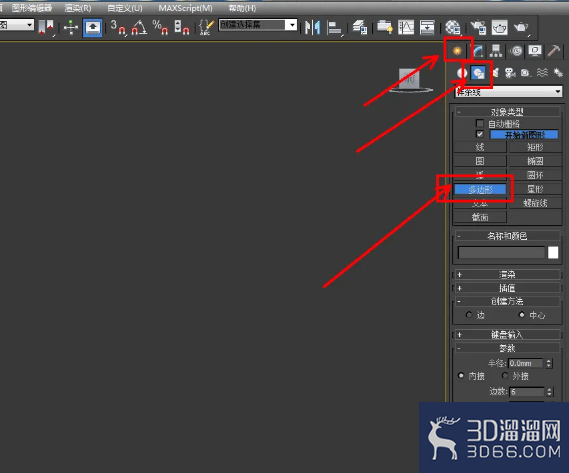Screen dimensions: 569x473
Task: Click the 椭圆 shape button
Action: click(535, 161)
